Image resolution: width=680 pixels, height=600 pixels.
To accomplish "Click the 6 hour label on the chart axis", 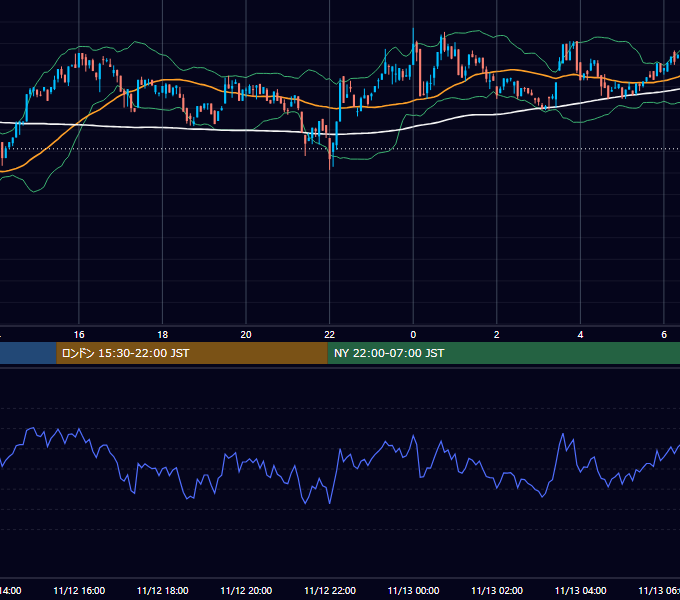I will [x=664, y=335].
